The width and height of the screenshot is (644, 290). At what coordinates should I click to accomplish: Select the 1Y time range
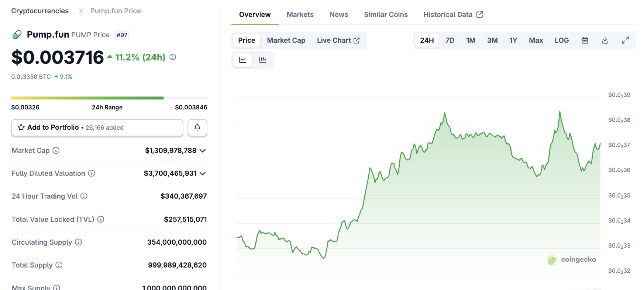coord(513,41)
